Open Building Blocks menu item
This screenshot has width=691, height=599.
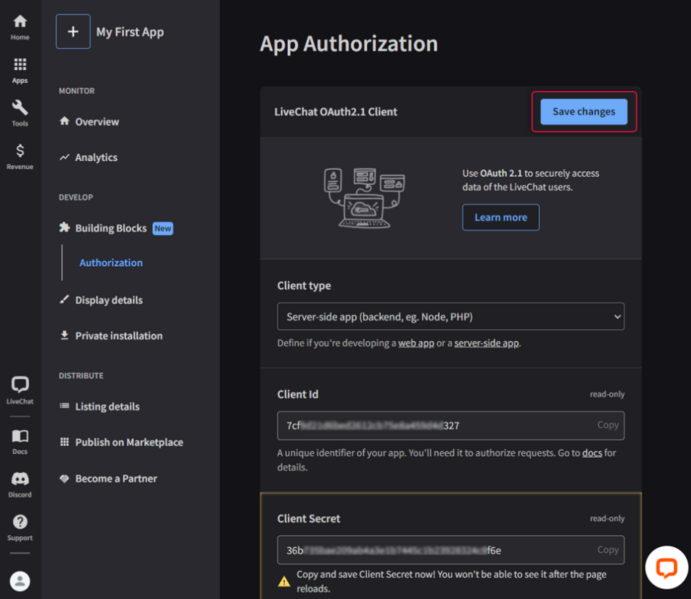point(110,228)
